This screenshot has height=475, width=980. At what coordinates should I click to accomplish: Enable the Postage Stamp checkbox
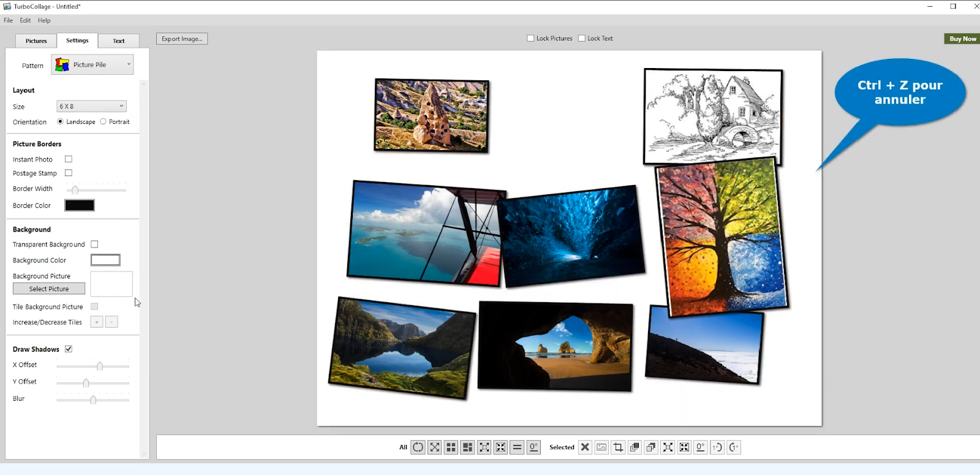click(x=69, y=173)
